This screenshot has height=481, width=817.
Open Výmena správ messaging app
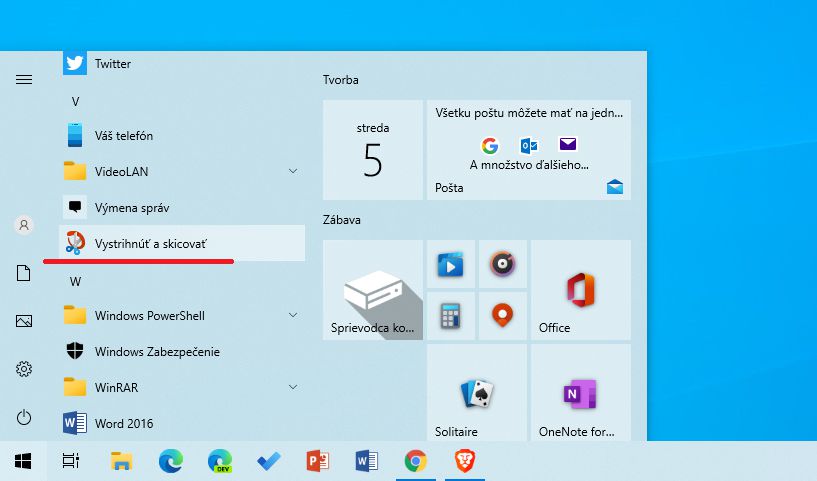click(182, 207)
